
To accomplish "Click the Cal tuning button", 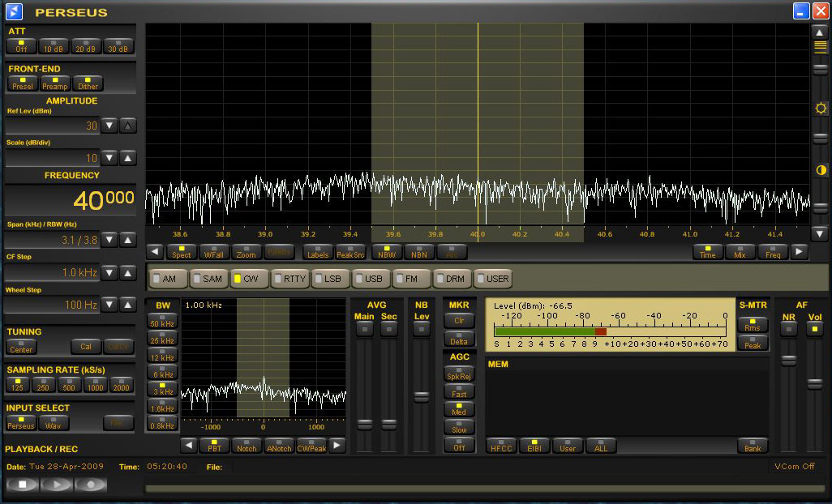I will (x=85, y=346).
